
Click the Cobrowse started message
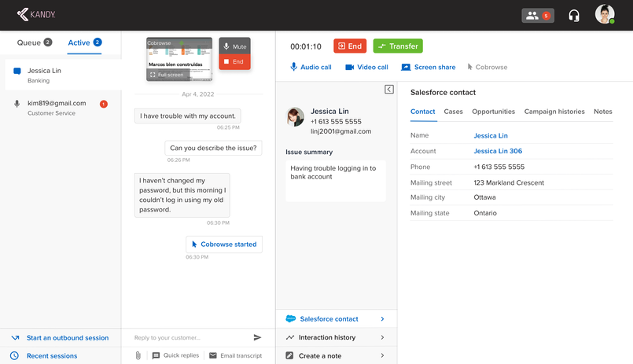coord(224,245)
